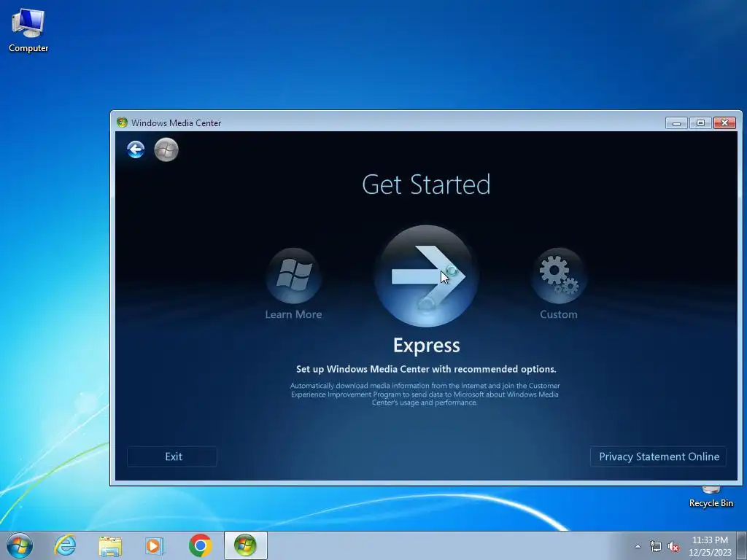Choose the Custom setup gears icon
The image size is (747, 560).
(x=559, y=276)
